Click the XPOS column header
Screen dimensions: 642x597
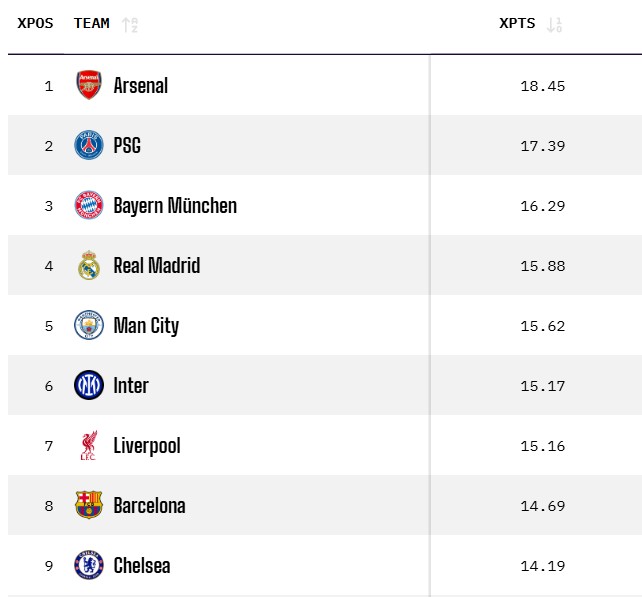(x=35, y=23)
